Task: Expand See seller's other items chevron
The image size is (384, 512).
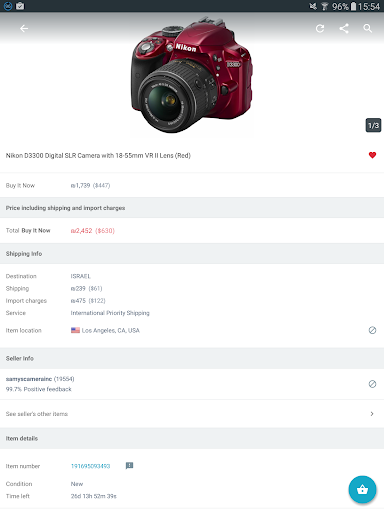Action: [372, 414]
